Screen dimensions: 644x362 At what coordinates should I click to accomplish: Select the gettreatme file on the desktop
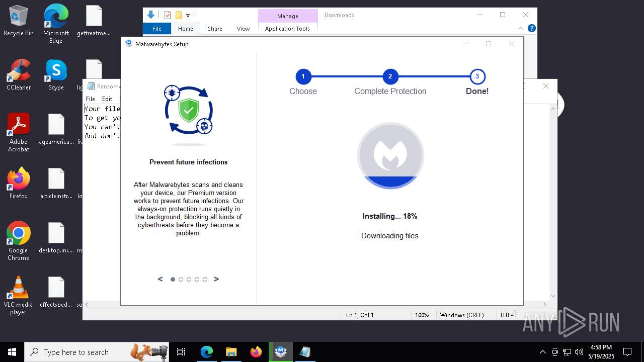pyautogui.click(x=94, y=21)
